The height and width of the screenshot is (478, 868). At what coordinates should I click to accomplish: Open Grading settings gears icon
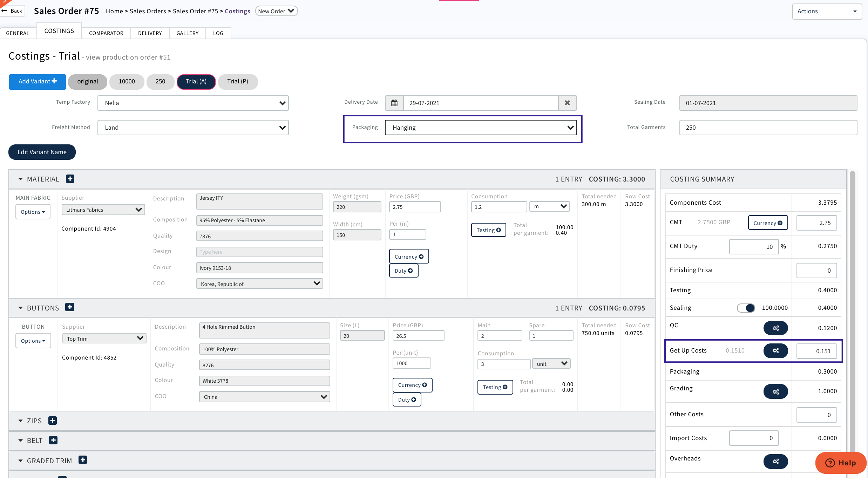coord(775,391)
